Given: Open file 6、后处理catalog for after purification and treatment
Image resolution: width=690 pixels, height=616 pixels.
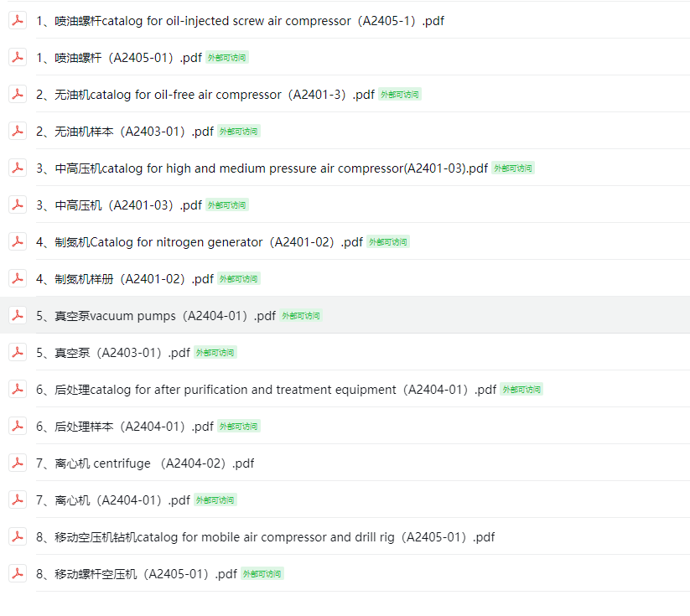Looking at the screenshot, I should click(267, 390).
